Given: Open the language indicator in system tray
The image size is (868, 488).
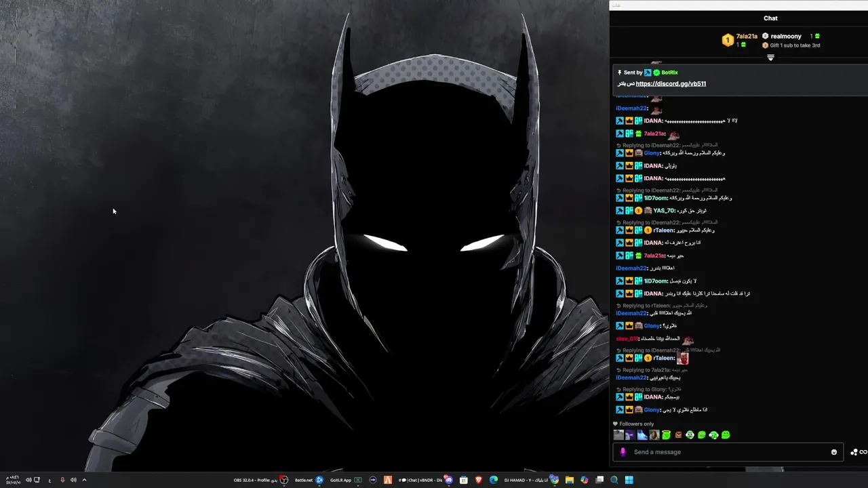Looking at the screenshot, I should [x=50, y=481].
